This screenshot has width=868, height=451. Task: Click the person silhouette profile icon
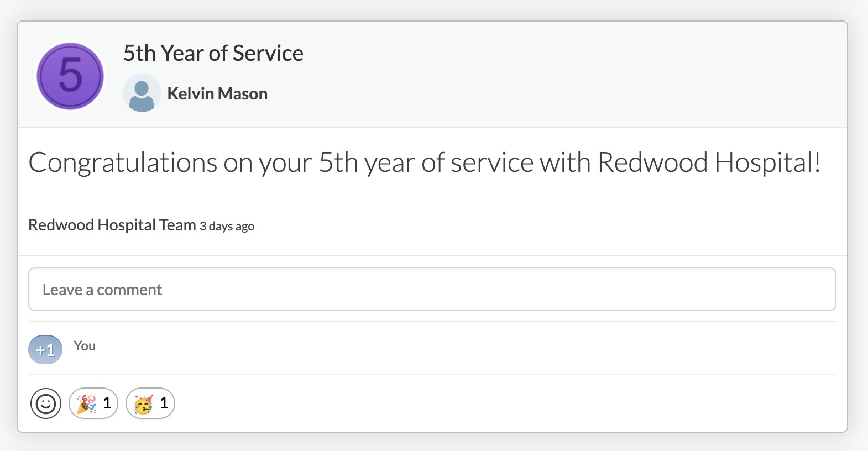(142, 93)
